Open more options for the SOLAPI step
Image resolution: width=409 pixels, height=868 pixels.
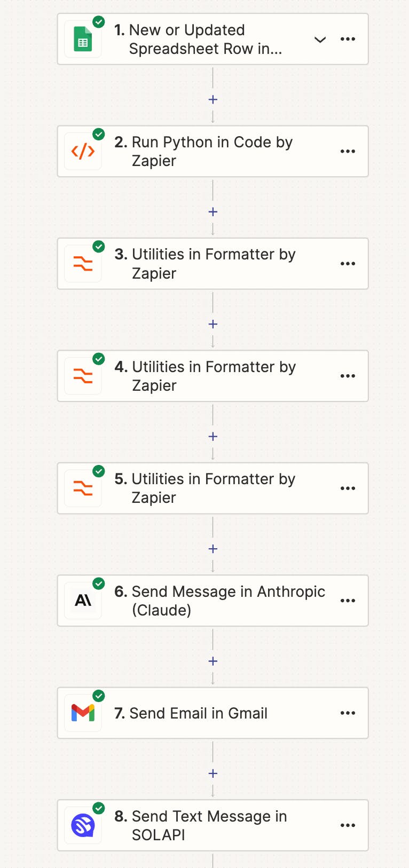(348, 825)
